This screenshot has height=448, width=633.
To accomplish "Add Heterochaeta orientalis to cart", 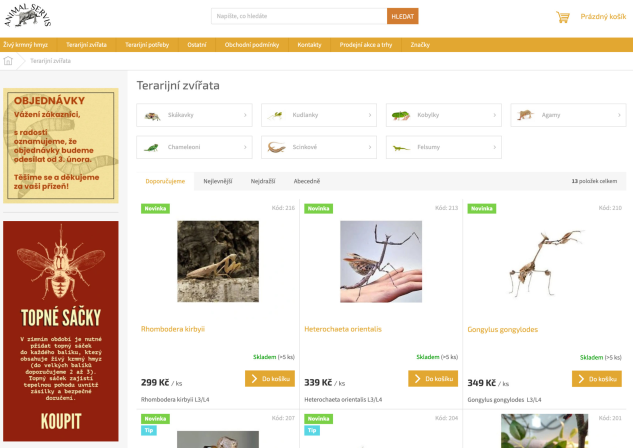I will (x=433, y=379).
